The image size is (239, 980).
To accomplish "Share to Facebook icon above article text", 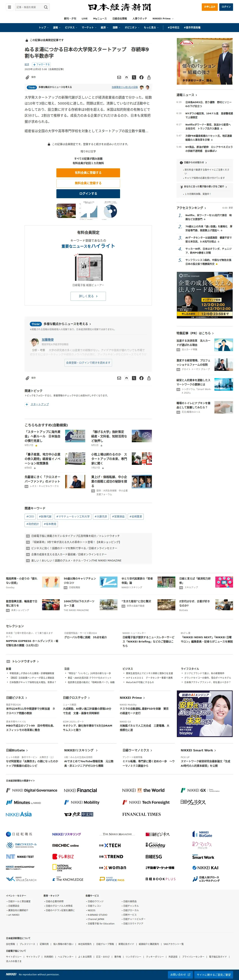I will tap(141, 77).
